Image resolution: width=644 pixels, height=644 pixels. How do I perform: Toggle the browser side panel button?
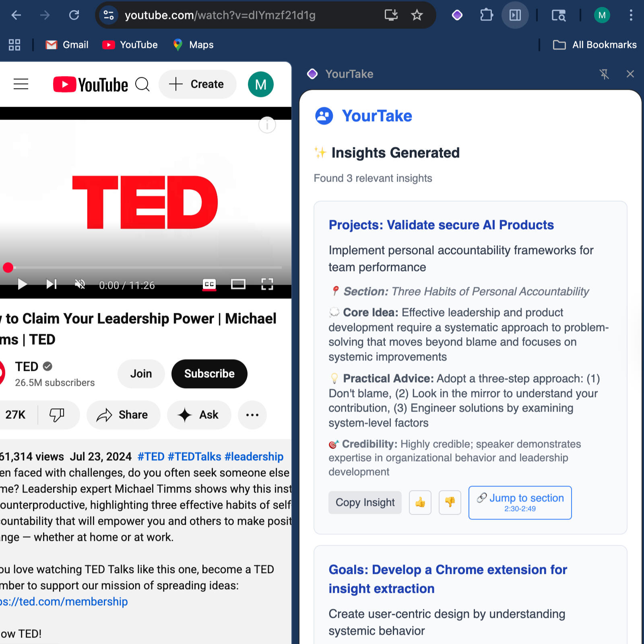pos(515,15)
